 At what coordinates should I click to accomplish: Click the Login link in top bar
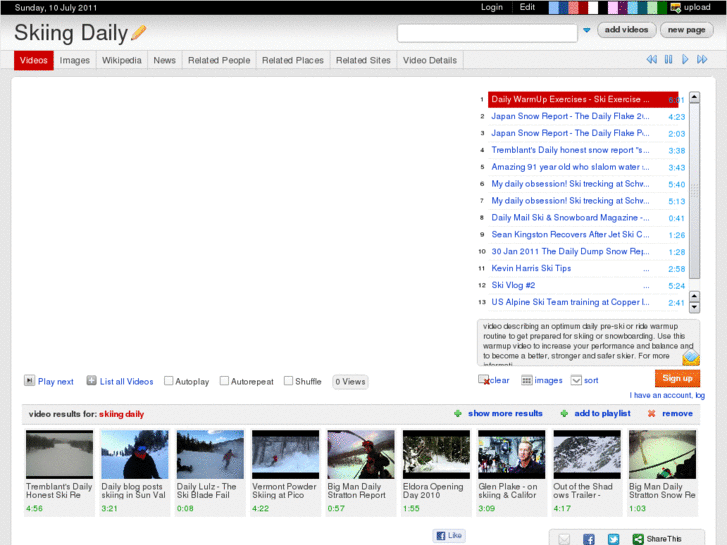click(491, 7)
